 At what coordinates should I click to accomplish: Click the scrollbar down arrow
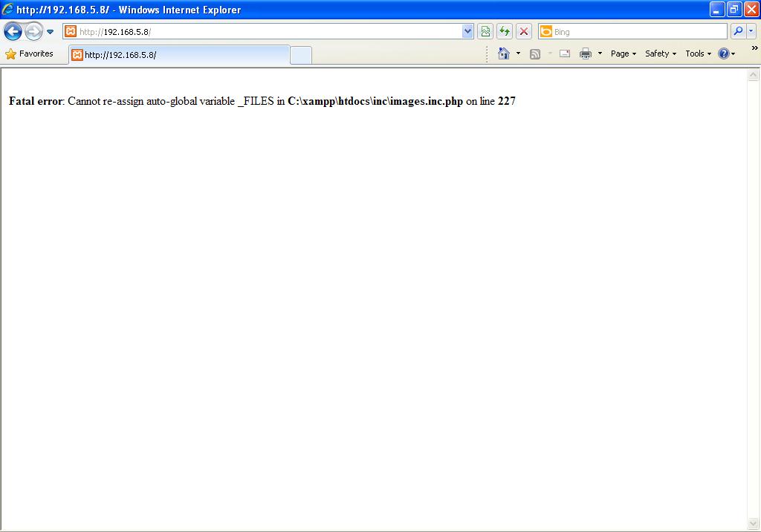[x=754, y=523]
